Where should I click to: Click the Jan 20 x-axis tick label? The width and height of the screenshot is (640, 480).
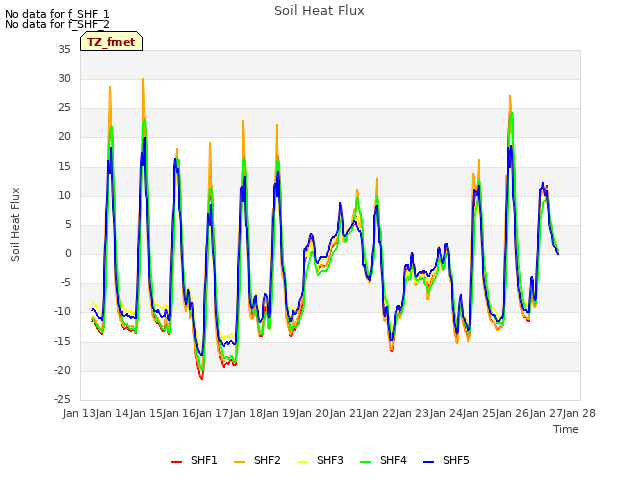pos(313,413)
